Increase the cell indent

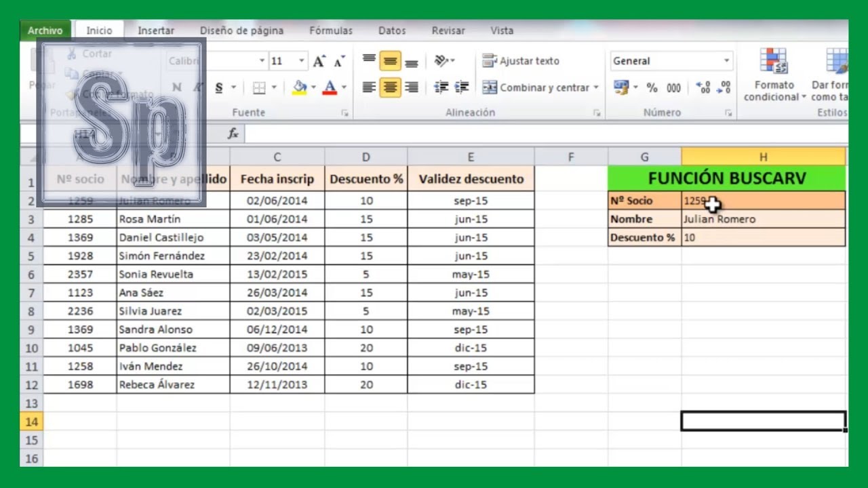tap(462, 87)
